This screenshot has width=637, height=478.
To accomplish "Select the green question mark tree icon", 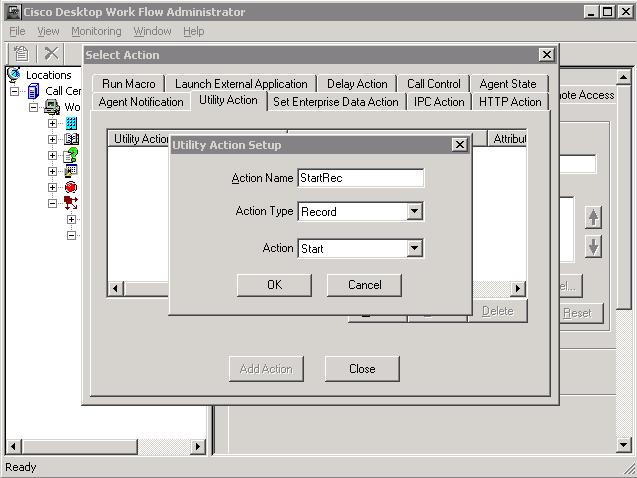I will point(71,155).
